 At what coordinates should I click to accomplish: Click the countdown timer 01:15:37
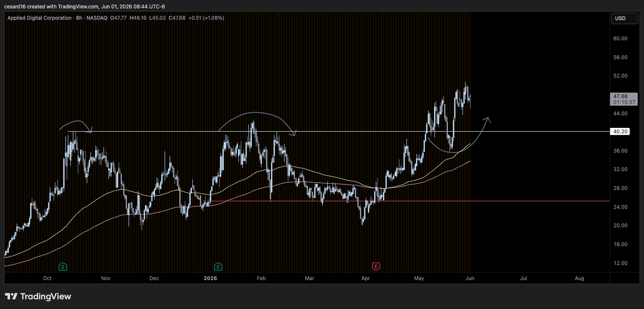click(624, 102)
